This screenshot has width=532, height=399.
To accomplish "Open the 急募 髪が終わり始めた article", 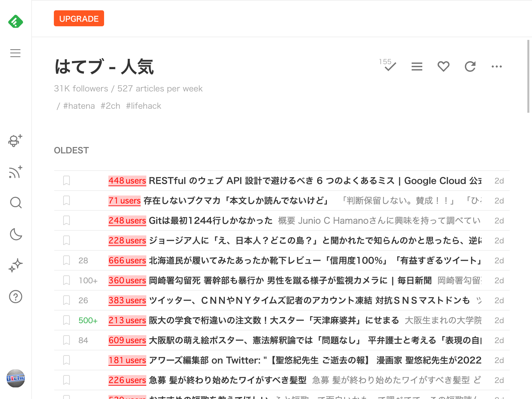I will click(282, 380).
